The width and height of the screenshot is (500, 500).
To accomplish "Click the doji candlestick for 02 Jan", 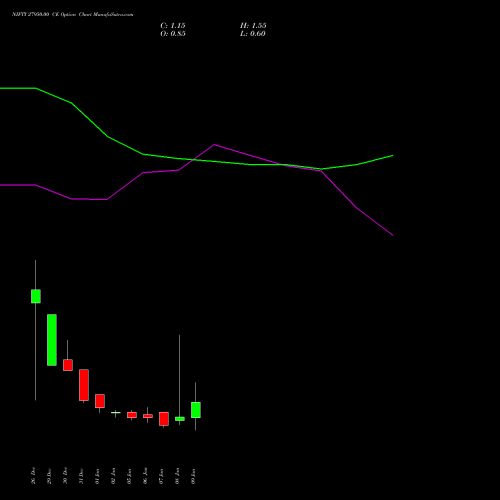I will [x=116, y=413].
